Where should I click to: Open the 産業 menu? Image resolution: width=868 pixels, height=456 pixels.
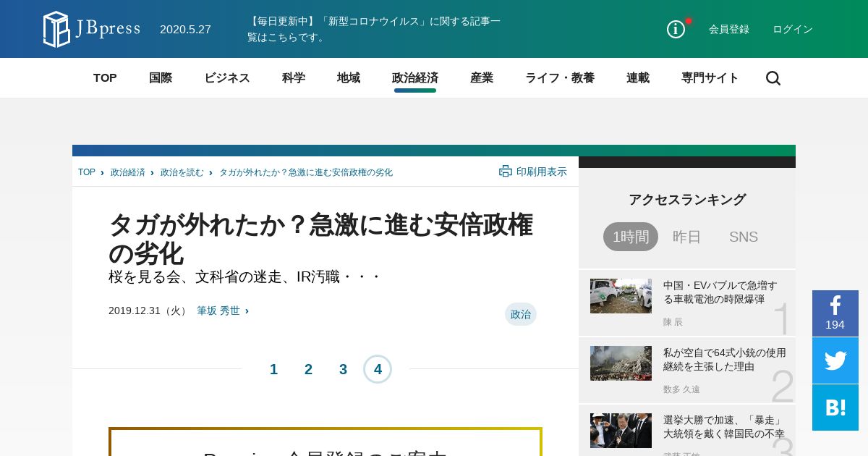pos(482,78)
